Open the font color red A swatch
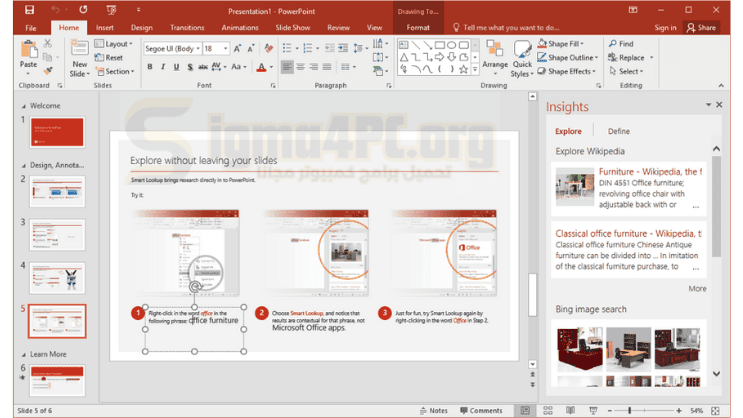 [x=261, y=67]
